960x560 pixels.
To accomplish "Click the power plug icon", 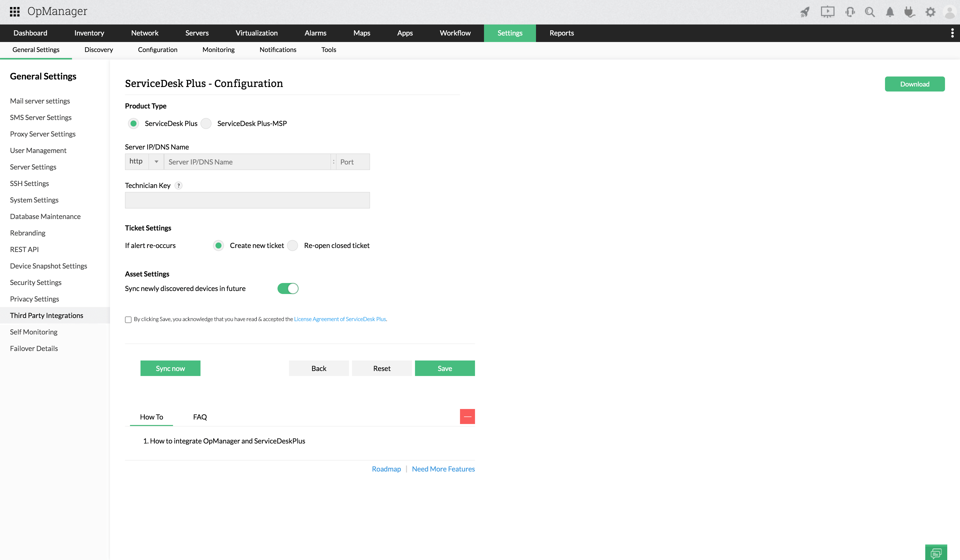I will 910,12.
